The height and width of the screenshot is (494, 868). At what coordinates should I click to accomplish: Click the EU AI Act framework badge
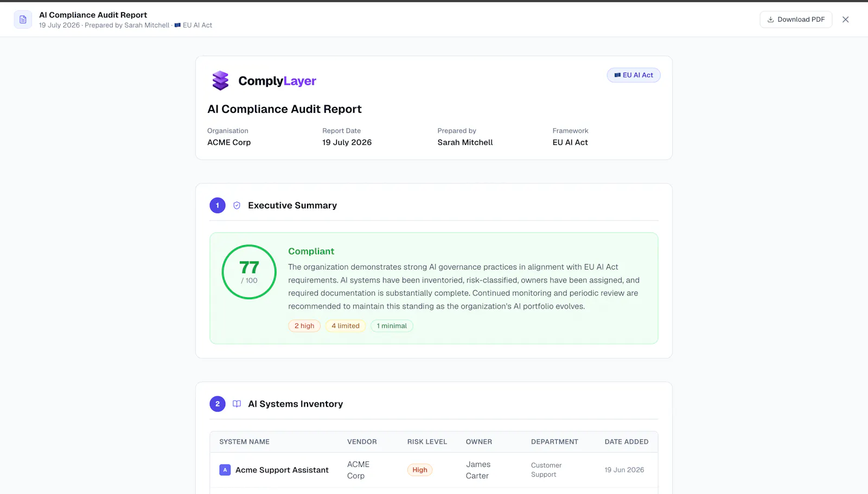tap(634, 75)
